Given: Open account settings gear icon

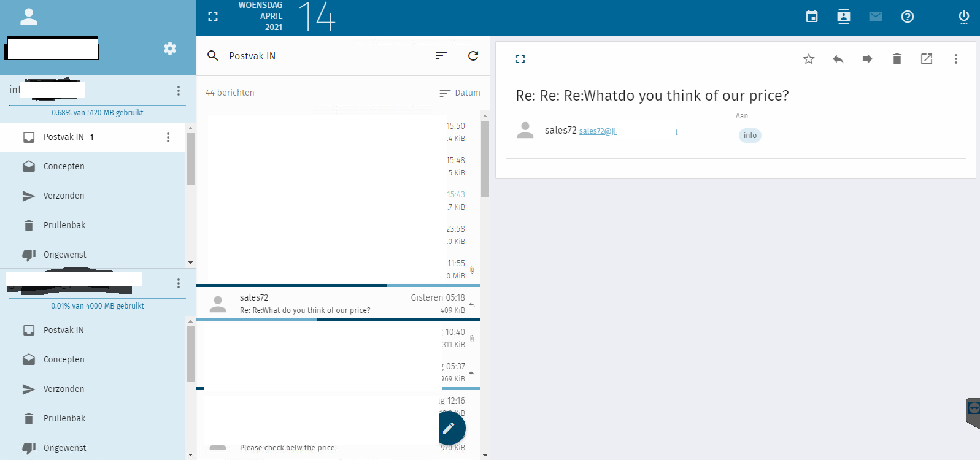Looking at the screenshot, I should point(170,48).
